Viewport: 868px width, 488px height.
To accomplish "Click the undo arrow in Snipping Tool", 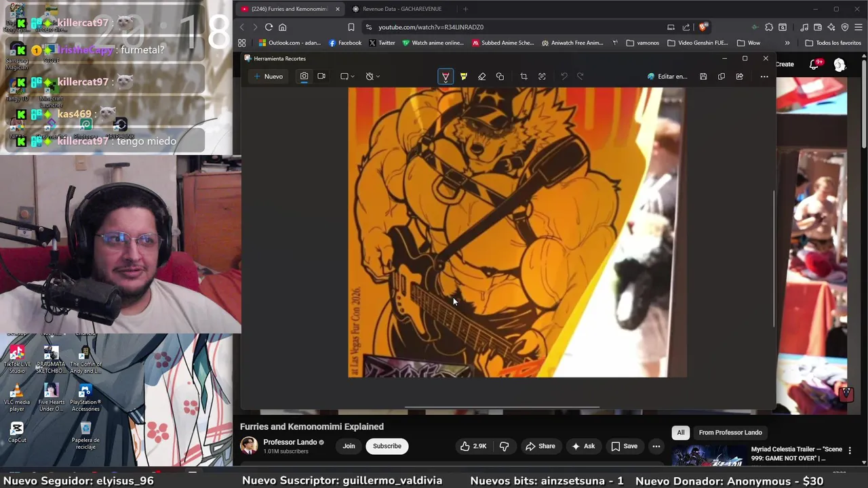I will click(564, 77).
